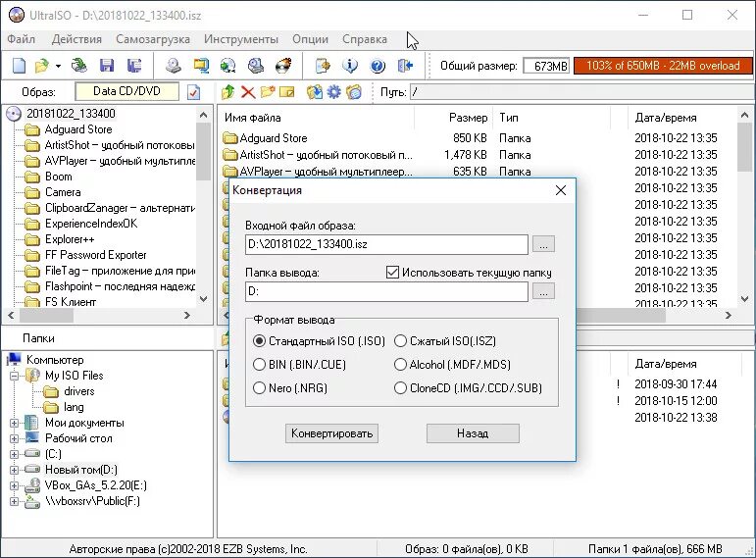The width and height of the screenshot is (756, 558).
Task: Click the Open CD/DVD disc icon
Action: (79, 65)
